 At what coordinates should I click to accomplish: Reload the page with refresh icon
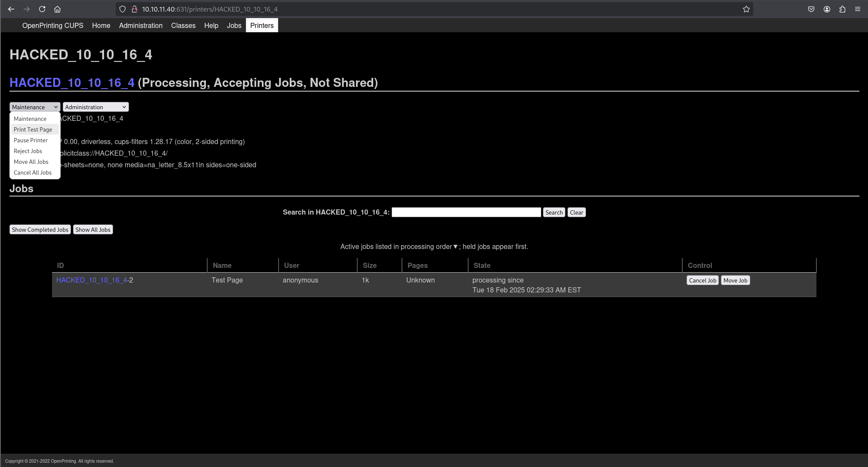click(x=42, y=9)
